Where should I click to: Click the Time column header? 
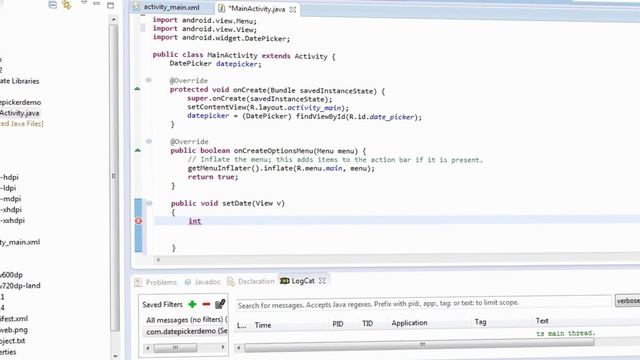(262, 325)
